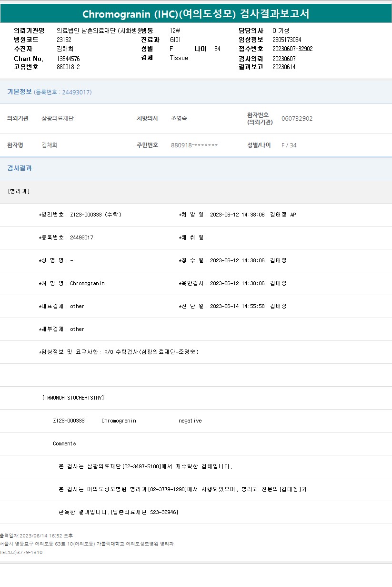
Task: Click the 임상정보 value 2305173034
Action: (287, 40)
